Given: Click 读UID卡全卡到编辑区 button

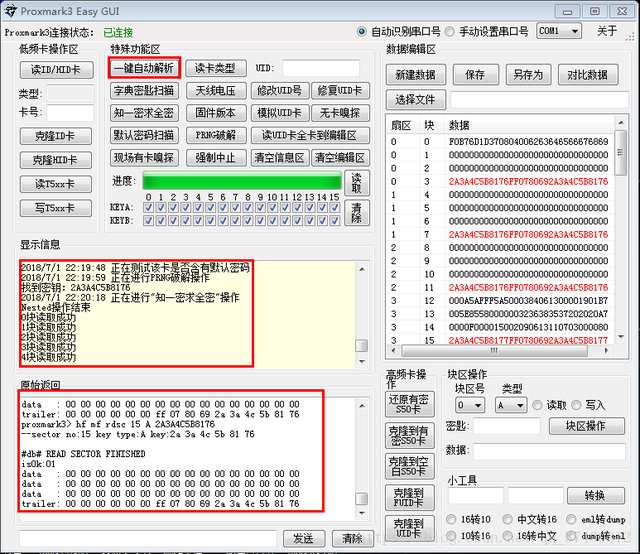Looking at the screenshot, I should tap(310, 135).
